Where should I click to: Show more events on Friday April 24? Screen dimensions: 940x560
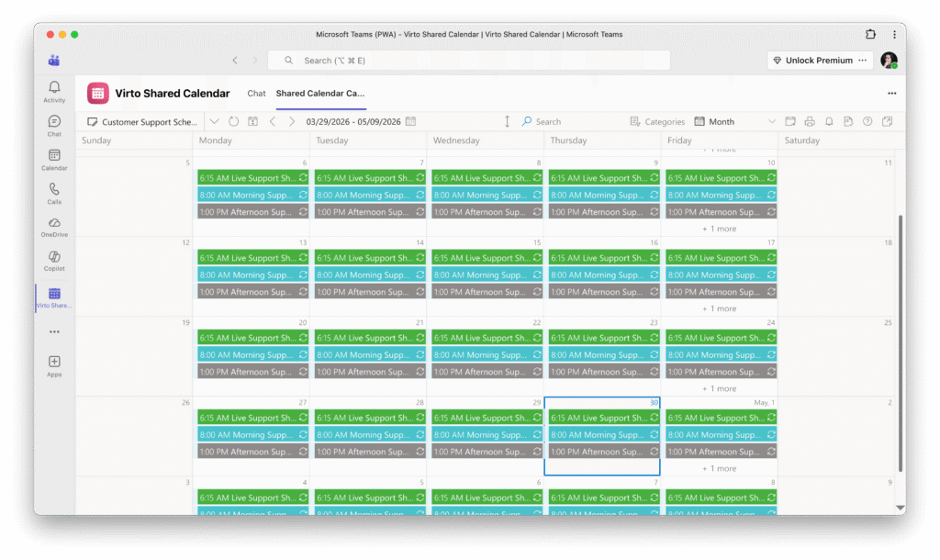720,388
